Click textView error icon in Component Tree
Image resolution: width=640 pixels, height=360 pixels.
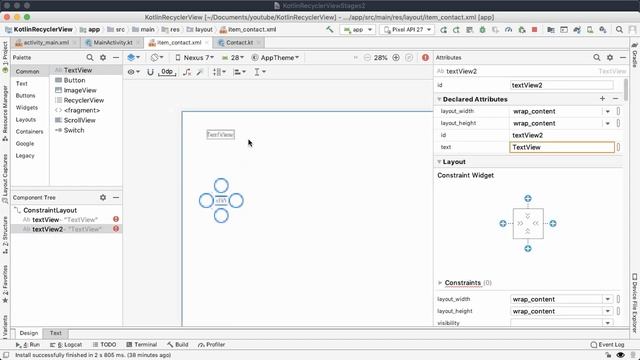point(116,219)
